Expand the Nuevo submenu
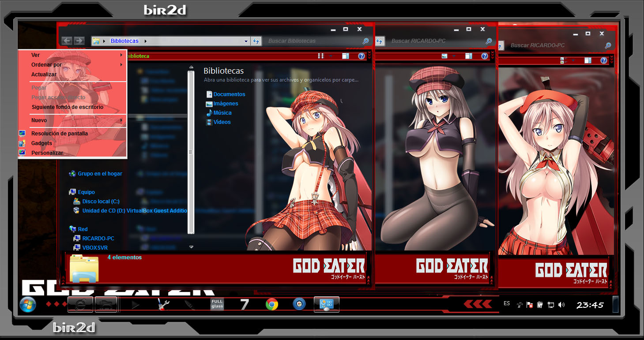This screenshot has height=340, width=644. click(121, 120)
